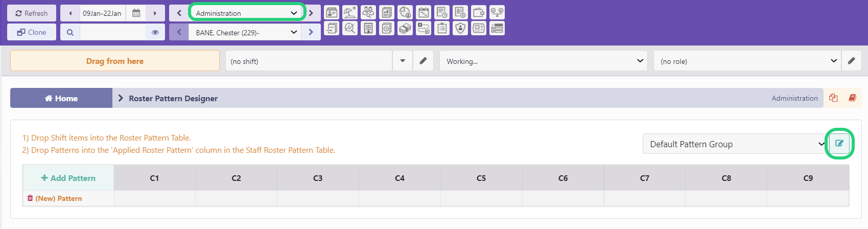Open the data export icon

click(332, 28)
